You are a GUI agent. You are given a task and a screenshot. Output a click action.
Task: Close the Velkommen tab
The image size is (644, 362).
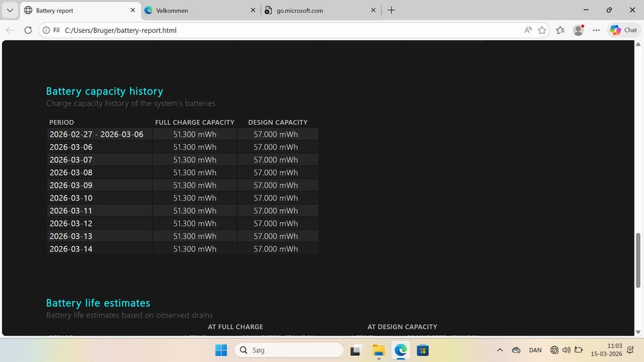click(253, 10)
